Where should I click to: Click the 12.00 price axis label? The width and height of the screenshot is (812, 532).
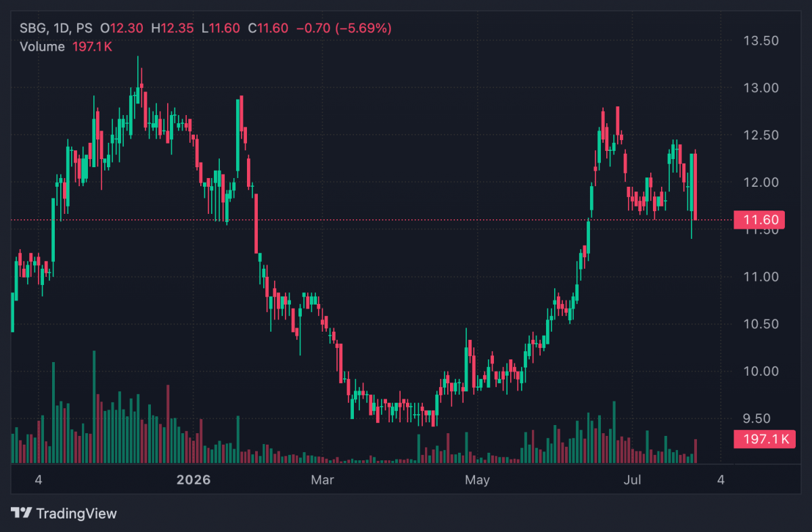(761, 183)
